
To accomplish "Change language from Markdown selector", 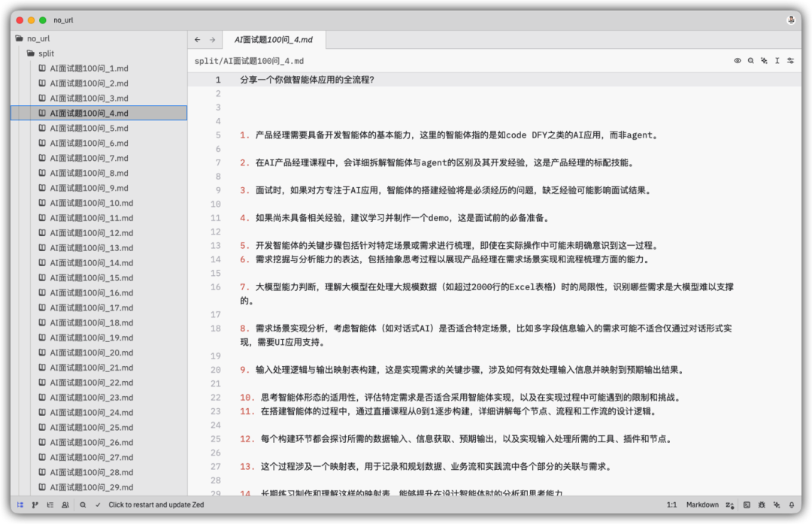I will [703, 505].
